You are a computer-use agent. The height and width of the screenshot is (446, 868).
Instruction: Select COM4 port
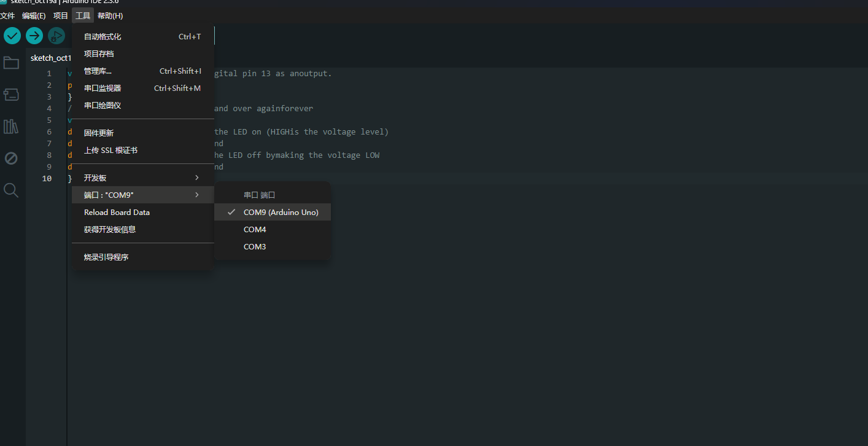pyautogui.click(x=273, y=229)
